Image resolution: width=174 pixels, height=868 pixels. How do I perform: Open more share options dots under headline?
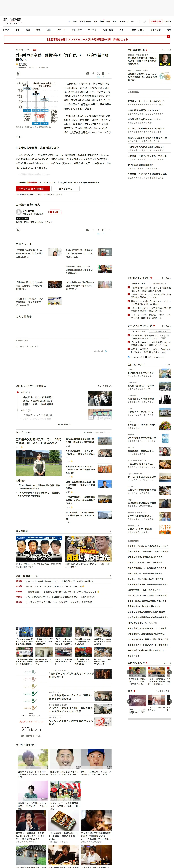pos(109,73)
